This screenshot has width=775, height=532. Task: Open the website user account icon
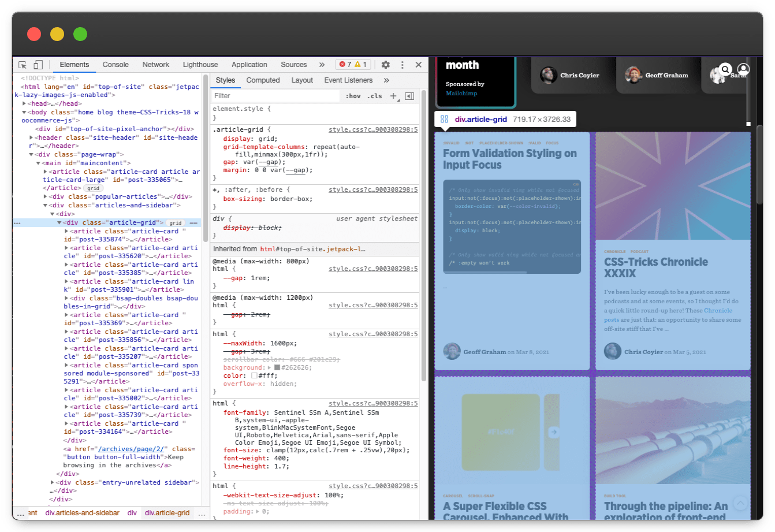click(743, 70)
